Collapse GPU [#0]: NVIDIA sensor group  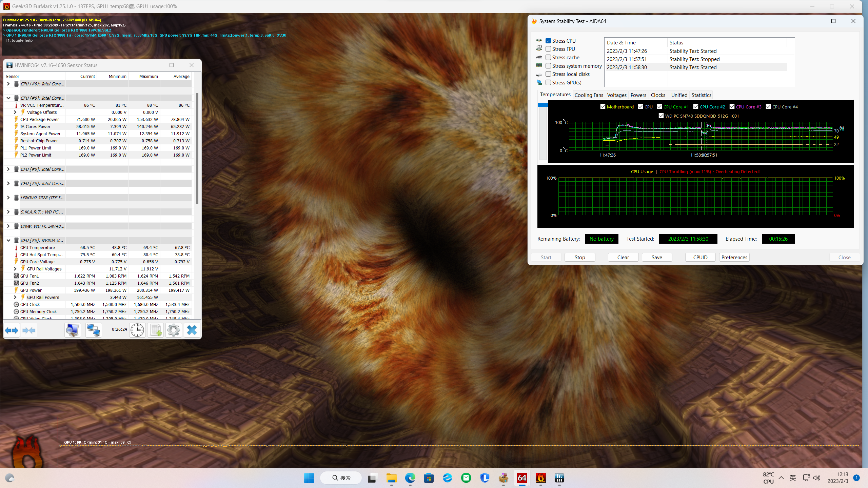pyautogui.click(x=8, y=240)
